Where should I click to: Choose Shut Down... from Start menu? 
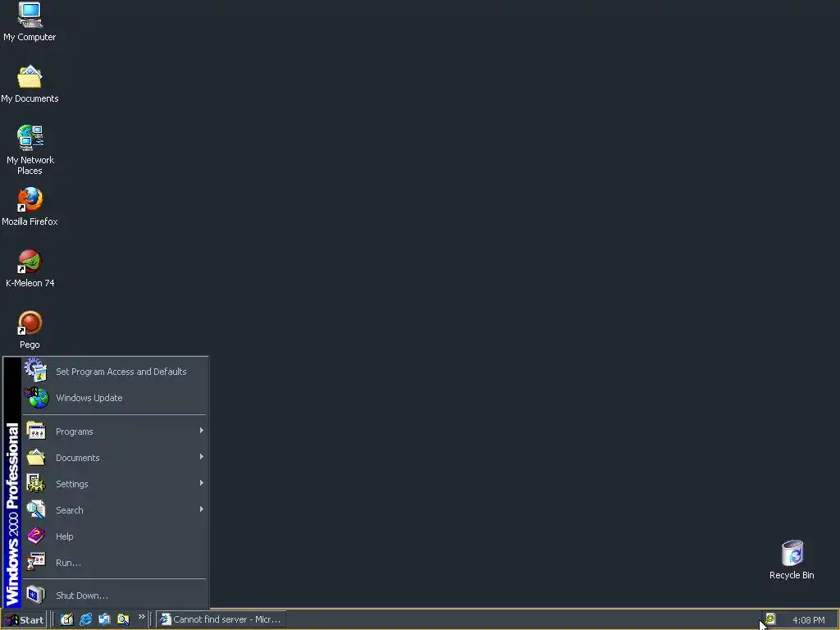click(114, 596)
